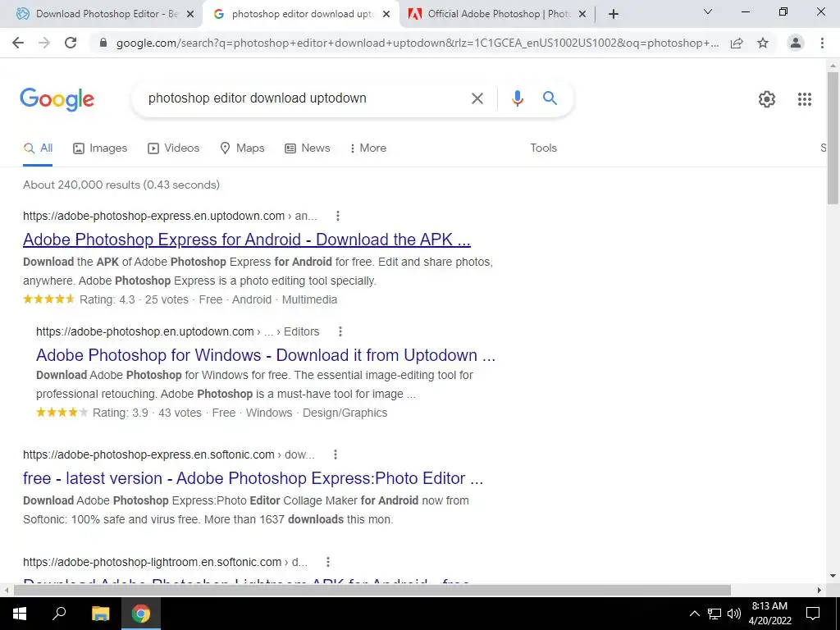This screenshot has height=630, width=840.
Task: Open Windows taskbar search
Action: [59, 614]
